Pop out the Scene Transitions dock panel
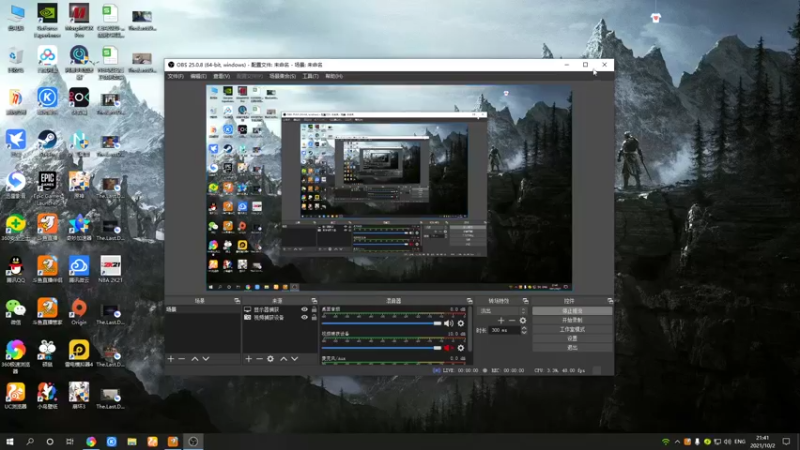The width and height of the screenshot is (800, 450). 525,301
